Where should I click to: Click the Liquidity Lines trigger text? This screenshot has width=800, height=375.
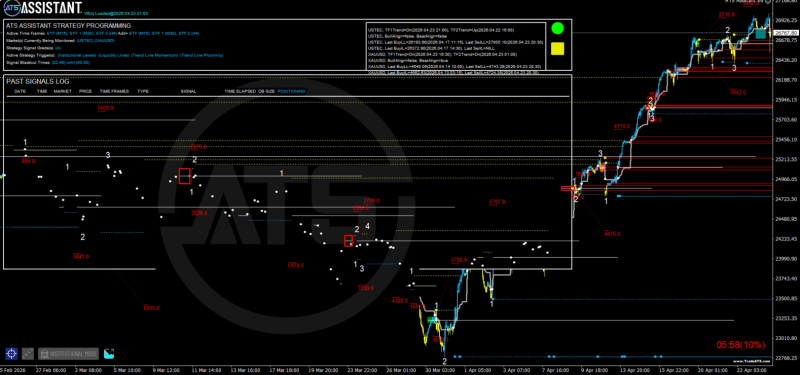(x=113, y=55)
